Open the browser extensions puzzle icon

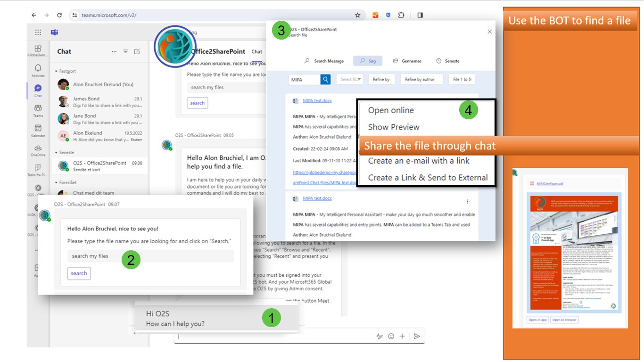click(x=401, y=15)
